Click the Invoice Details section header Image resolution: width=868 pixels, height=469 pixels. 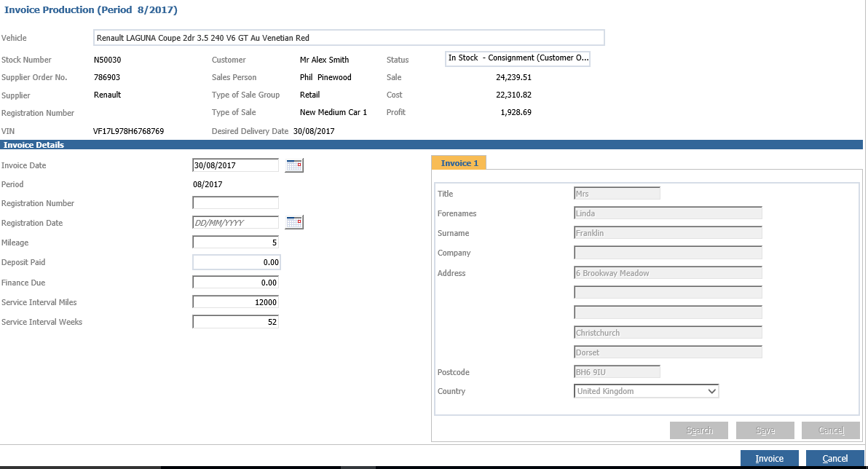click(431, 144)
